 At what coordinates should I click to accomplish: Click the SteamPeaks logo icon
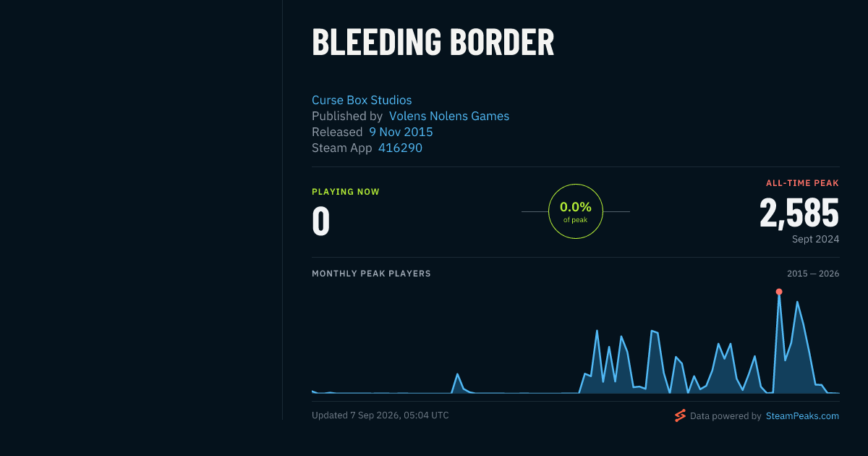(680, 415)
